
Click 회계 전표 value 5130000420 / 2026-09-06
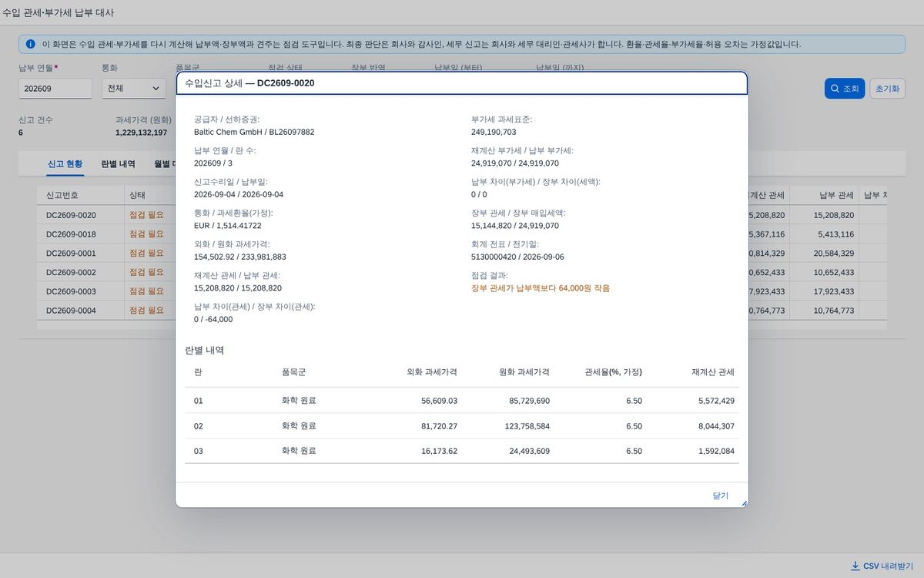click(x=517, y=257)
